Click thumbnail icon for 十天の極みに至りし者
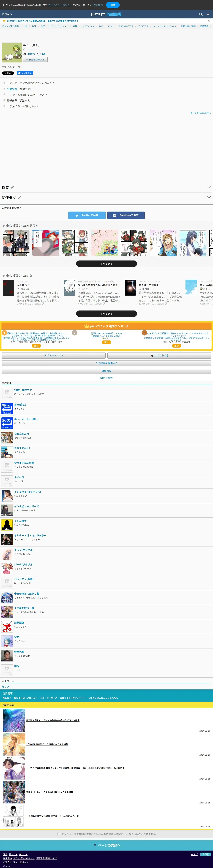The width and height of the screenshot is (213, 868). 7,597
